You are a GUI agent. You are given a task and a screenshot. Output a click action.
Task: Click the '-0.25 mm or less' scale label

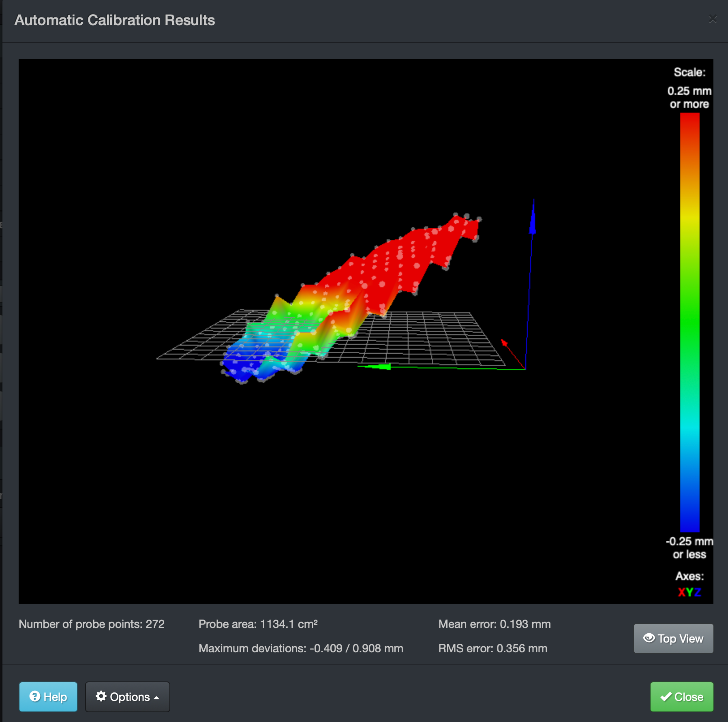tap(689, 548)
